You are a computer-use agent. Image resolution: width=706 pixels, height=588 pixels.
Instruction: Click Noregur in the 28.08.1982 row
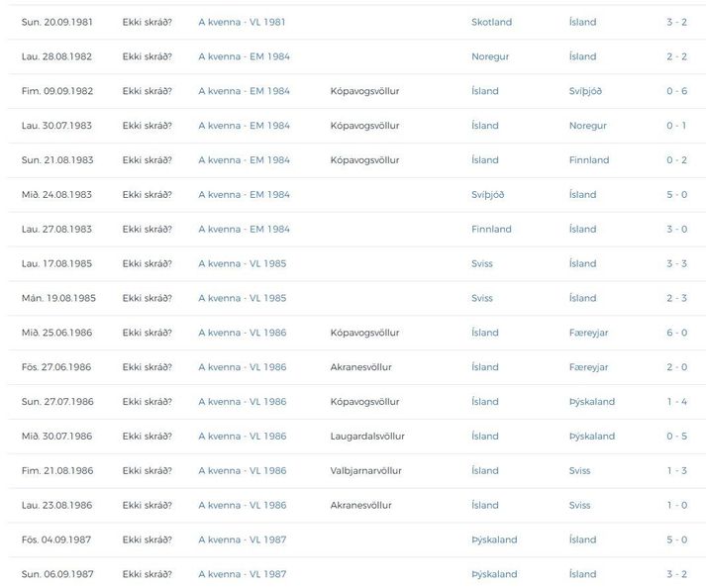(491, 56)
